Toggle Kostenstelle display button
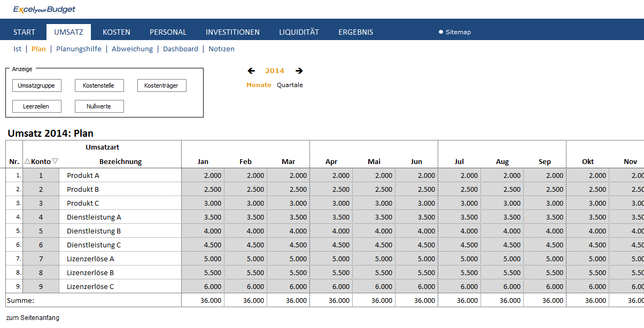This screenshot has height=328, width=644. click(x=99, y=85)
